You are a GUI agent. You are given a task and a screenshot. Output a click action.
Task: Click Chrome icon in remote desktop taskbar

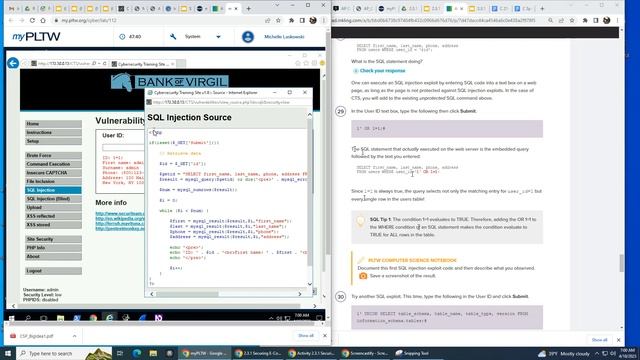pyautogui.click(x=93, y=318)
